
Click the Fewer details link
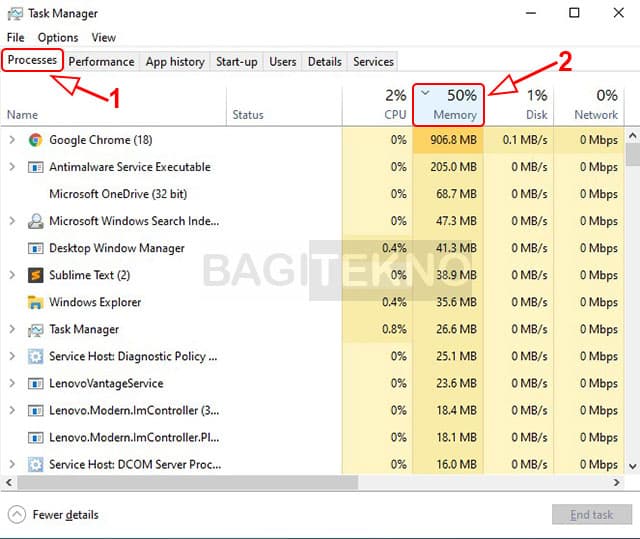tap(65, 515)
